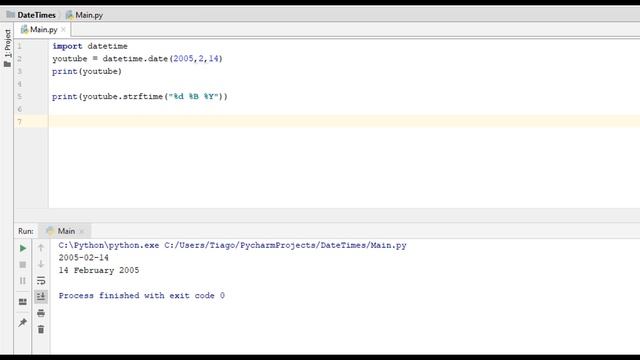Run the script with green play icon

point(23,248)
